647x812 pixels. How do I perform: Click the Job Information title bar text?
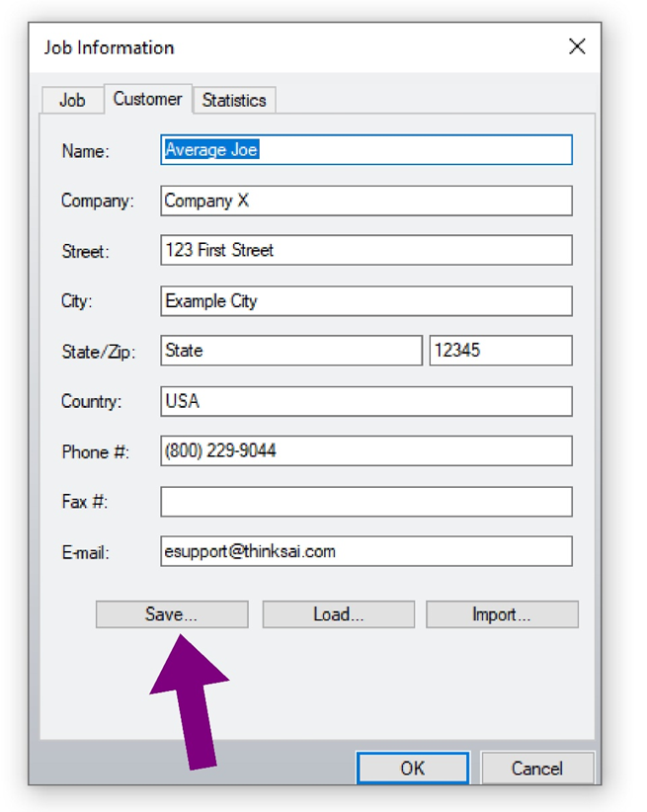109,47
